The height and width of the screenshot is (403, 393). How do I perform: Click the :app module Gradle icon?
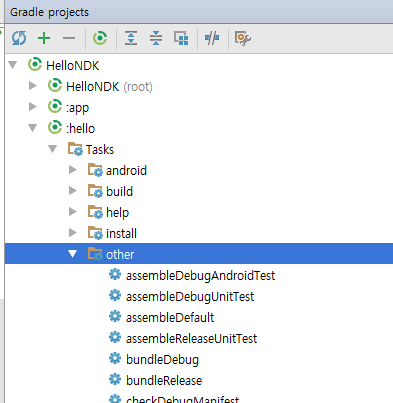(x=55, y=106)
